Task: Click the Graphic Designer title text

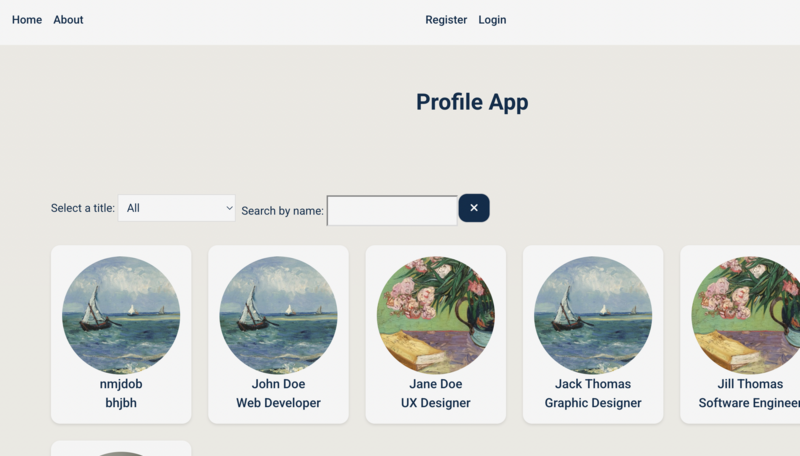Action: 593,403
